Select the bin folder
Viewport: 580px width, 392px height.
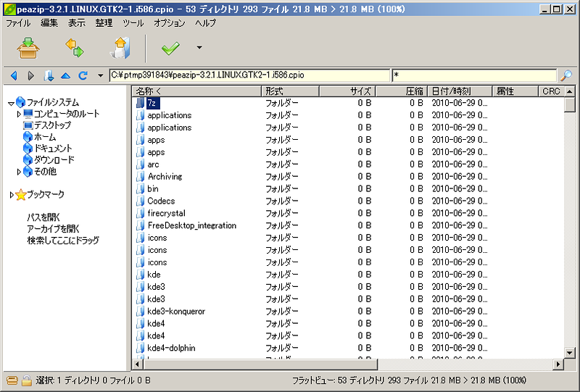point(153,189)
